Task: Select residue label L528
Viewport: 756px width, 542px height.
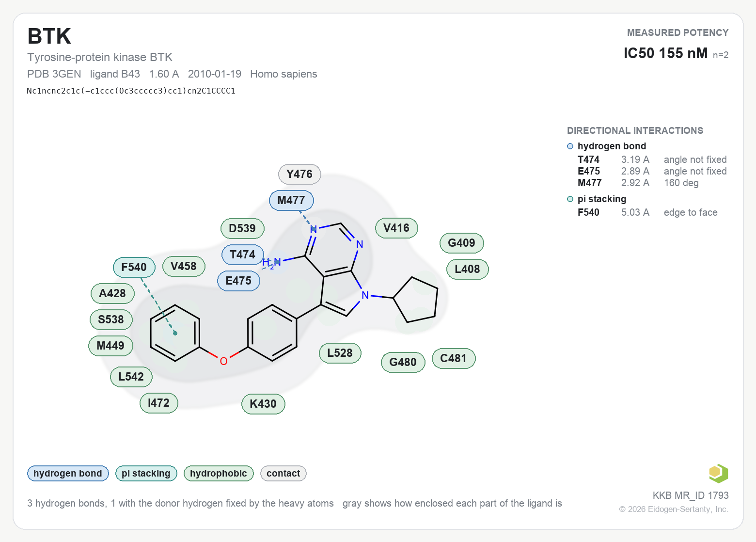Action: [x=340, y=353]
